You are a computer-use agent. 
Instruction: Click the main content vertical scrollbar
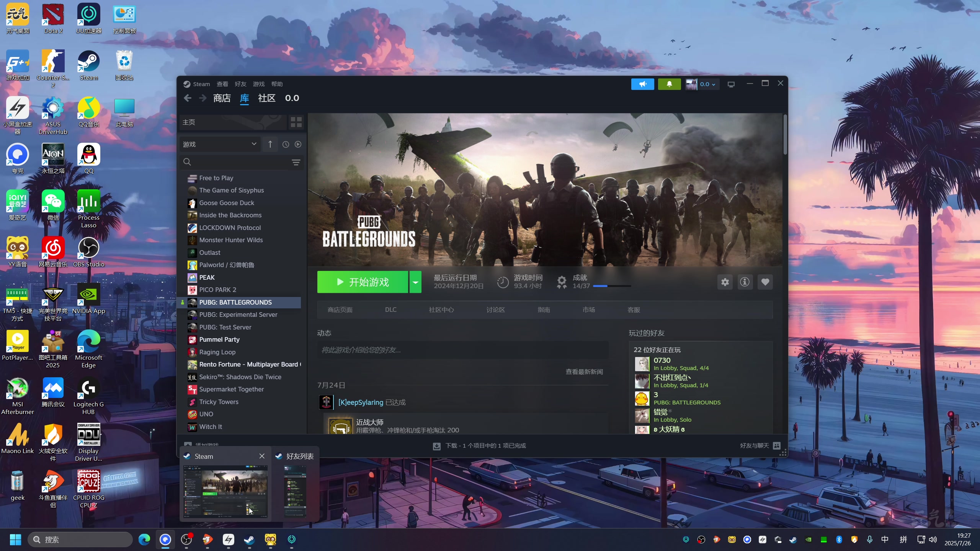click(x=785, y=135)
